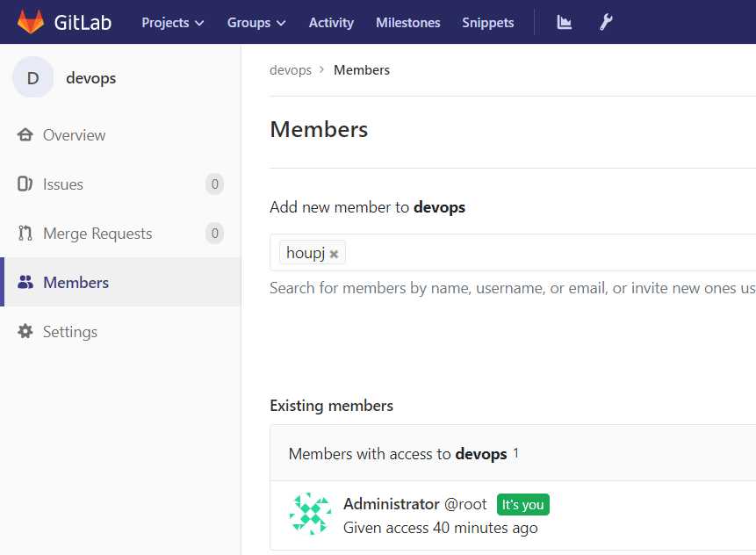The height and width of the screenshot is (555, 756).
Task: Open the Admin area wrench icon
Action: pos(606,22)
